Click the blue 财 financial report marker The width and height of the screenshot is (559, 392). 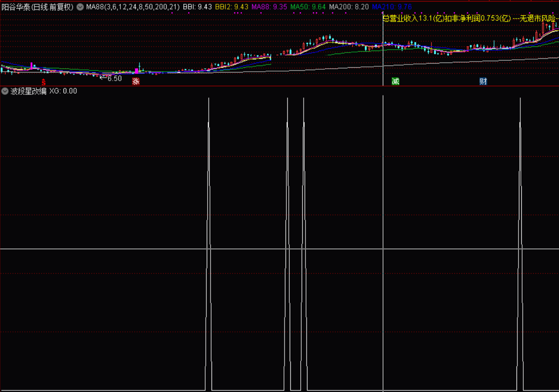(x=483, y=81)
